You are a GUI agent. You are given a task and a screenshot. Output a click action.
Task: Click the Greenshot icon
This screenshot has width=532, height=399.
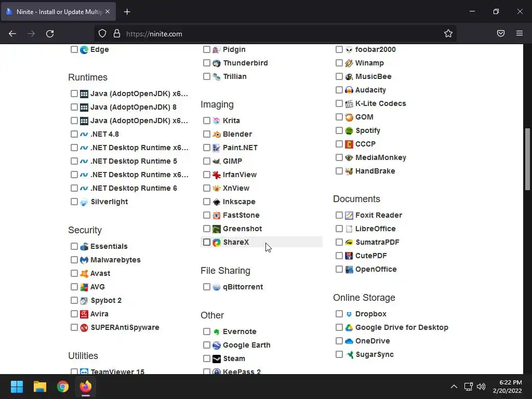[x=217, y=229]
